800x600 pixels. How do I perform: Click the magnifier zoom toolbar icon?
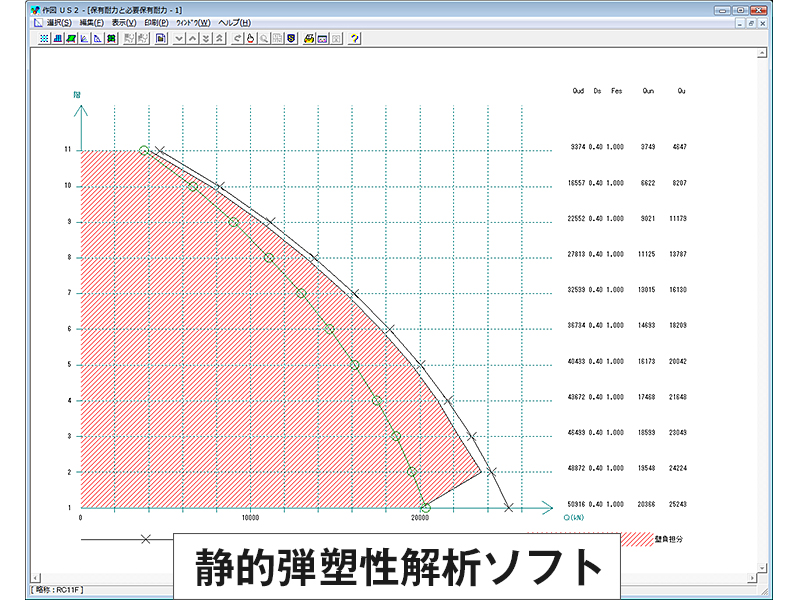[264, 37]
